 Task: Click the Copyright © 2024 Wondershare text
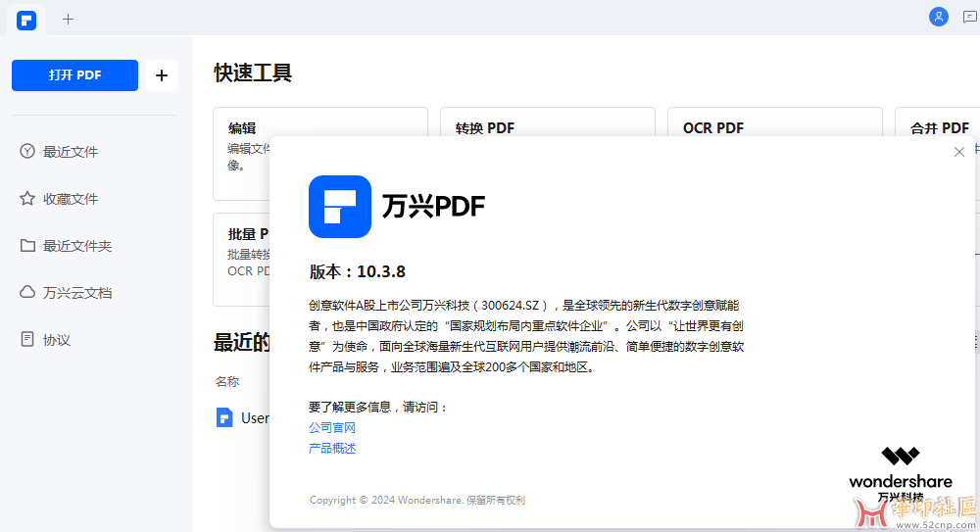coord(416,500)
